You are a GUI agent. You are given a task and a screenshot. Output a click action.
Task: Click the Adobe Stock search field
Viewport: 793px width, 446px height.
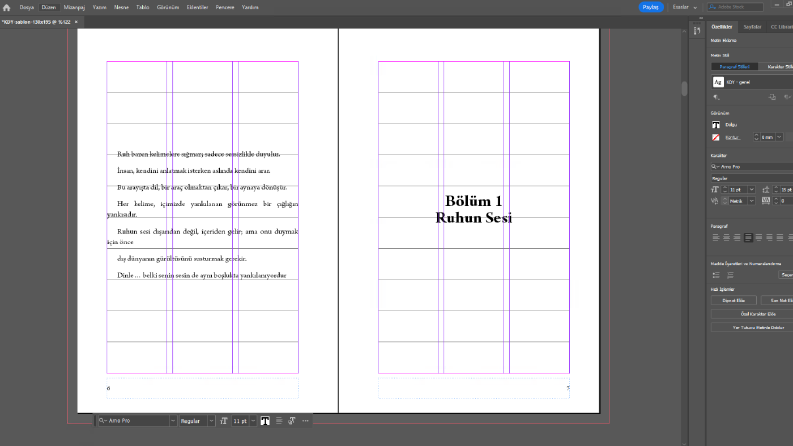pyautogui.click(x=735, y=7)
